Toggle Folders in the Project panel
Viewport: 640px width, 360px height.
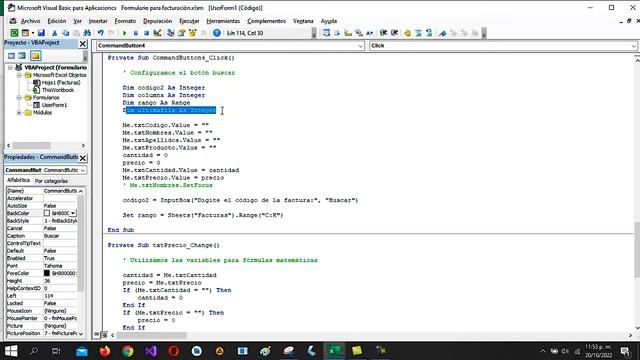(36, 56)
